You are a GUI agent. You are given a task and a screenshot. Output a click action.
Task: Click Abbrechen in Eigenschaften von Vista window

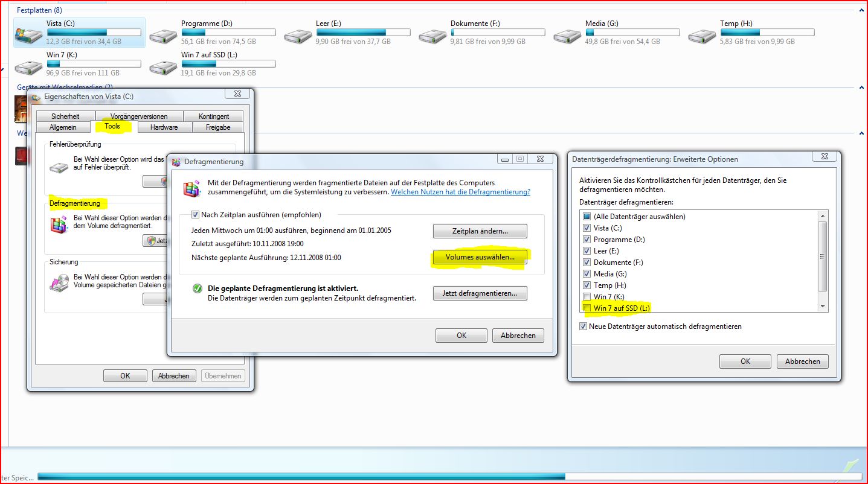tap(174, 375)
